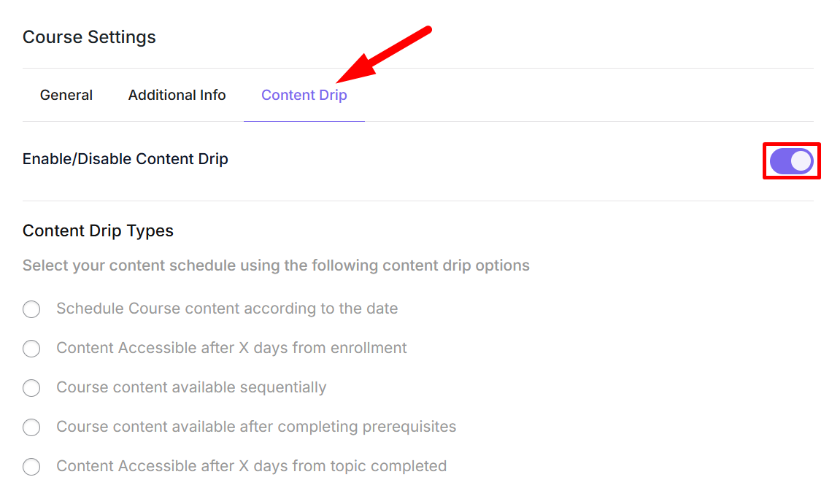
Task: Click label text 'Schedule Course content according to the date'
Action: 227,309
